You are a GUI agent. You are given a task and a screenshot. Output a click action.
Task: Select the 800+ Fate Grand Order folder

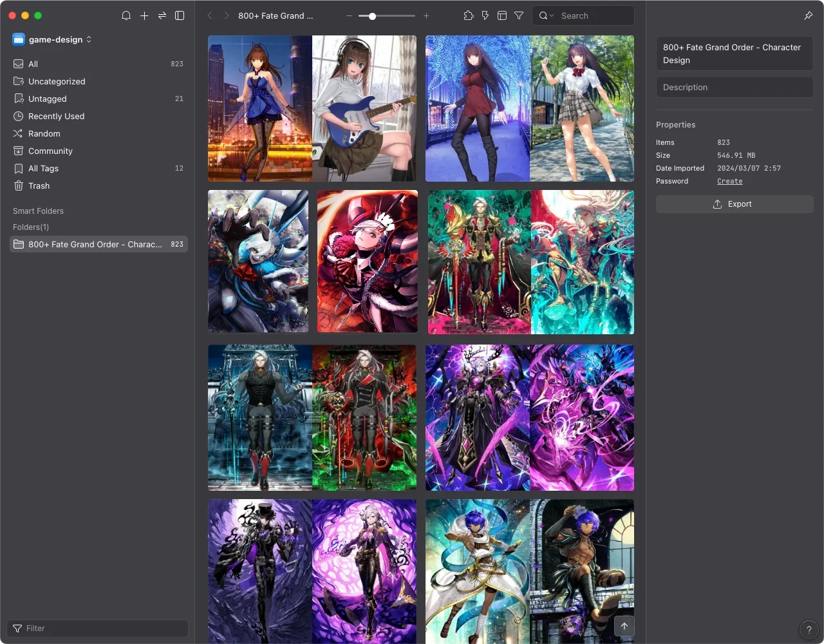[98, 244]
